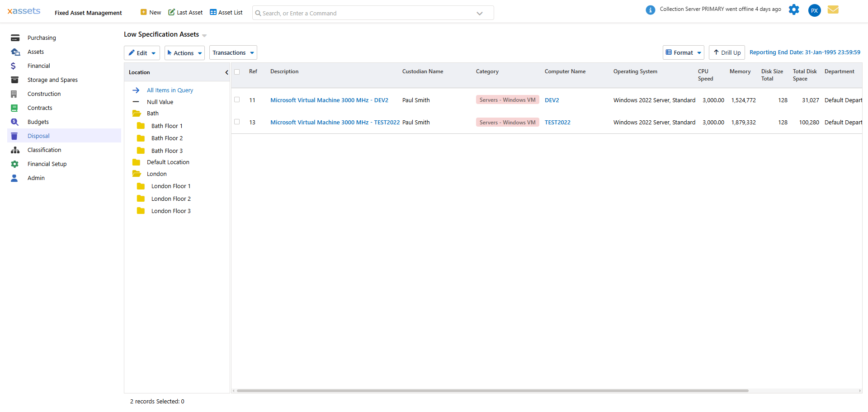868x412 pixels.
Task: Open the Actions dropdown
Action: pyautogui.click(x=184, y=53)
